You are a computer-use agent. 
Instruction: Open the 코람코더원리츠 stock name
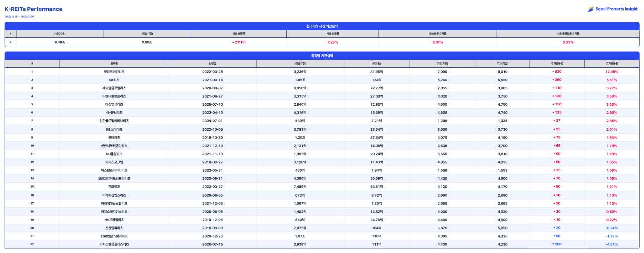pos(114,72)
